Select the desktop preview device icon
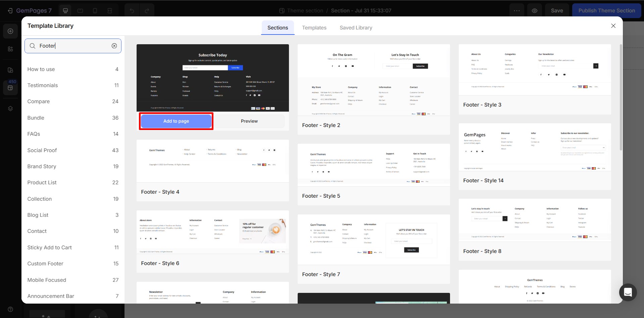The width and height of the screenshot is (644, 318). 65,10
